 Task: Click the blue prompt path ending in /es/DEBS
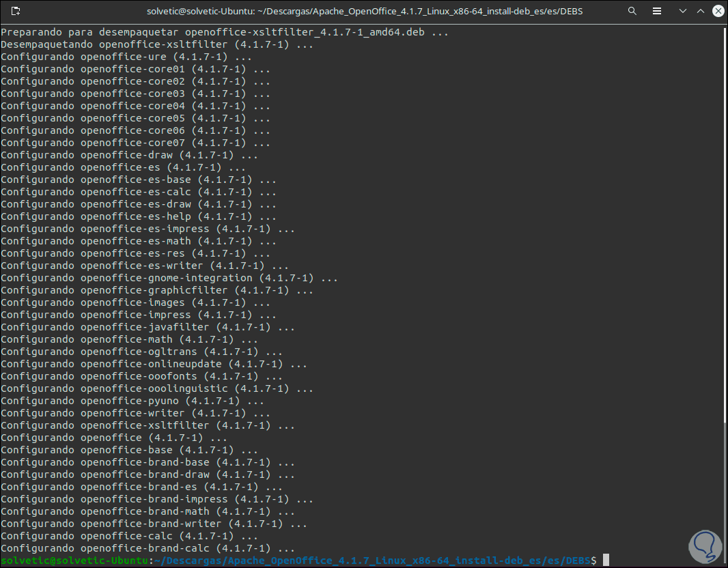coord(372,560)
